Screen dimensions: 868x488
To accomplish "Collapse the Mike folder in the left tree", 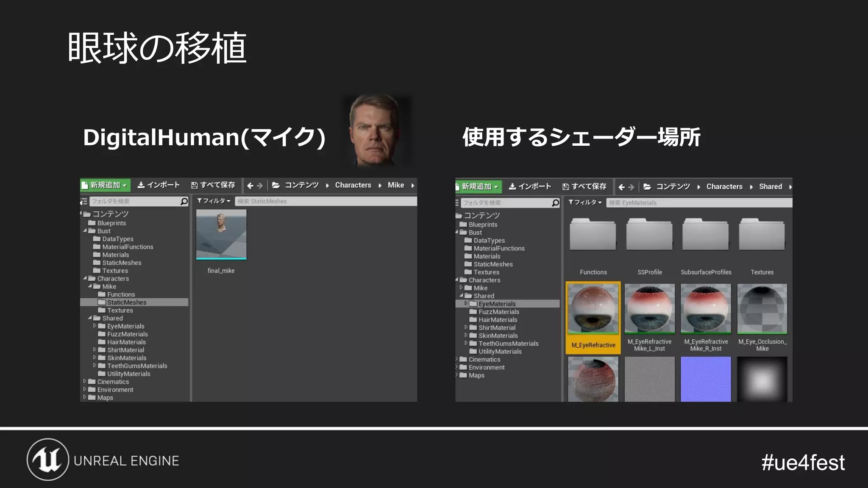I will coord(90,286).
